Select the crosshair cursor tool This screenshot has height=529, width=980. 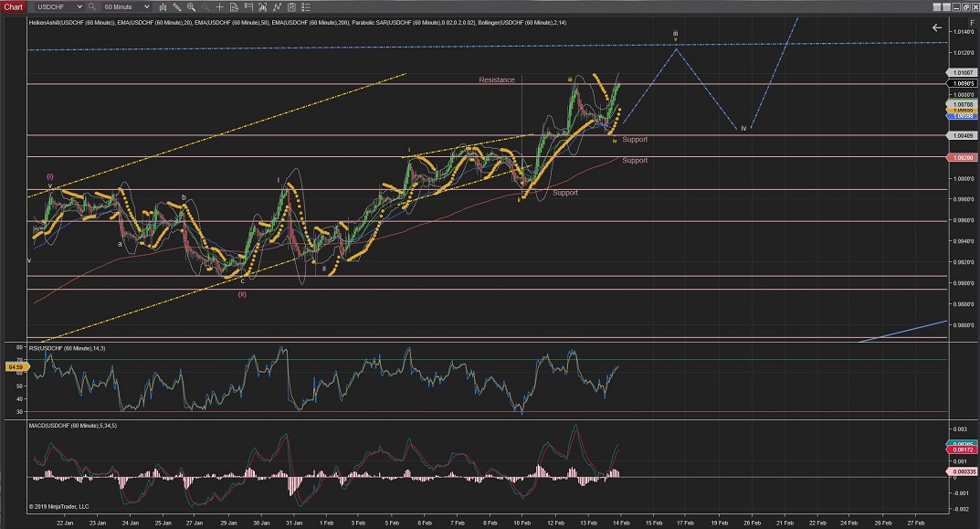(x=219, y=7)
